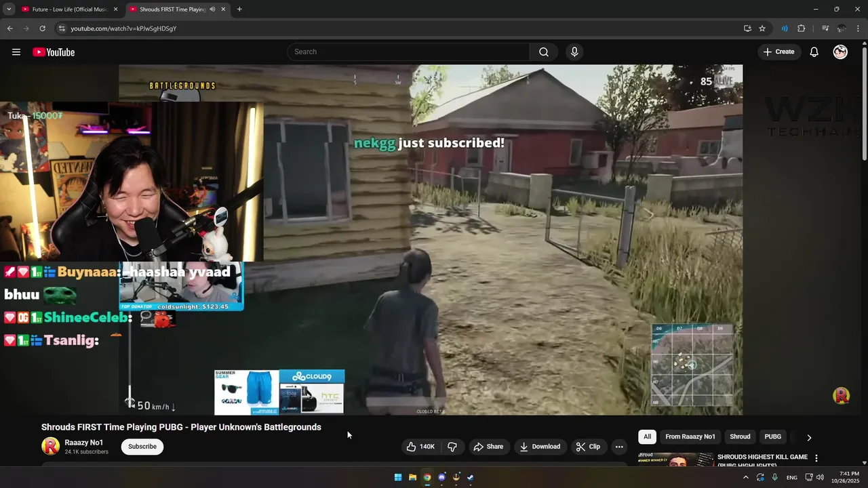
Task: Open a new browser tab
Action: [239, 9]
